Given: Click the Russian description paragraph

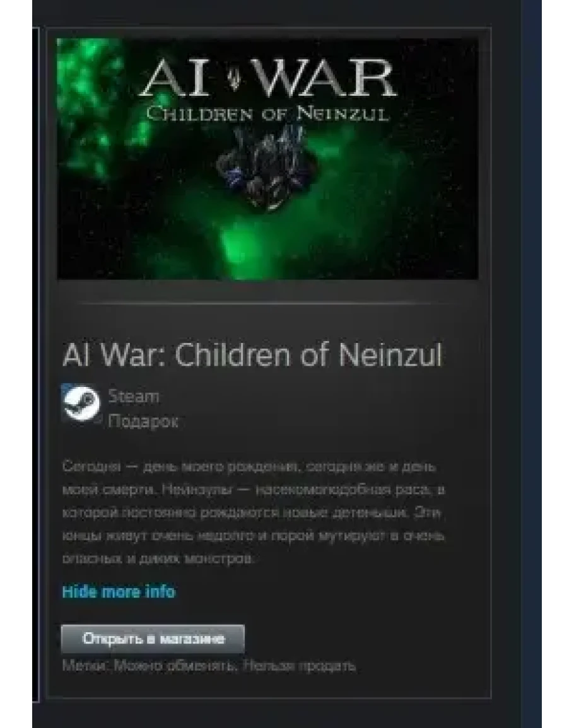Looking at the screenshot, I should tap(254, 512).
